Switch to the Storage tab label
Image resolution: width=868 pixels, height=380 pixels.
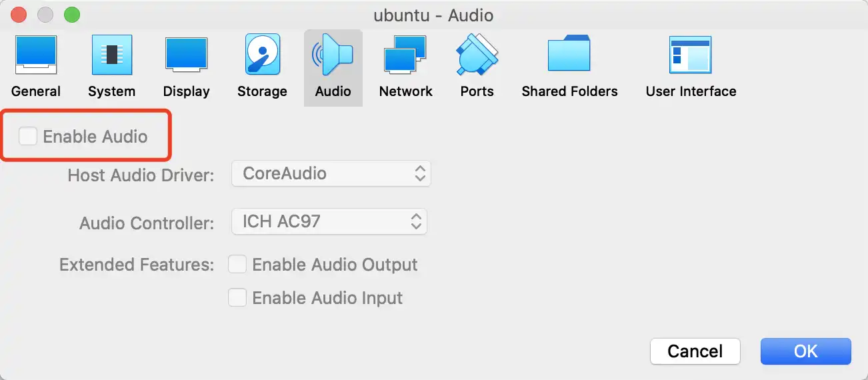point(262,91)
